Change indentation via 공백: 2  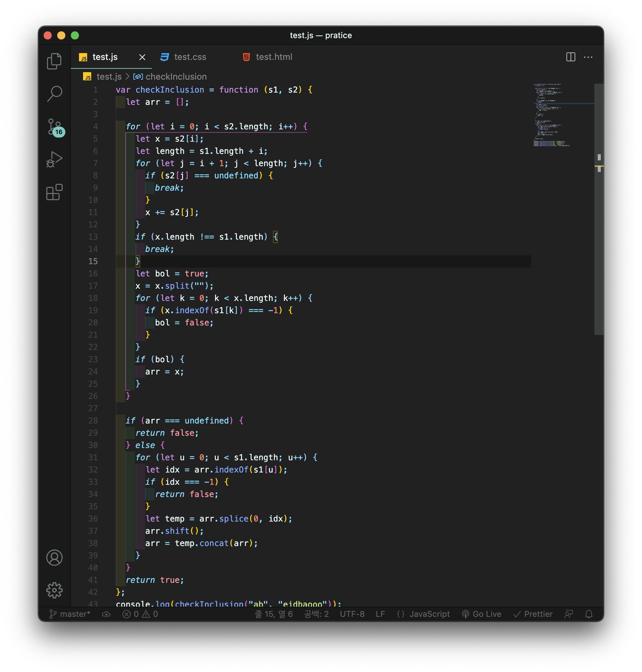point(316,614)
